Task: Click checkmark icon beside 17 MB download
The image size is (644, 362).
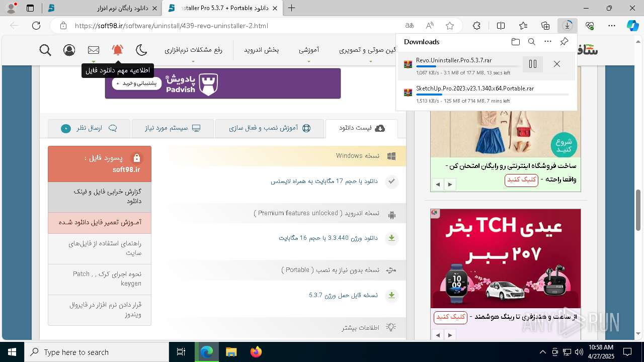Action: [391, 182]
